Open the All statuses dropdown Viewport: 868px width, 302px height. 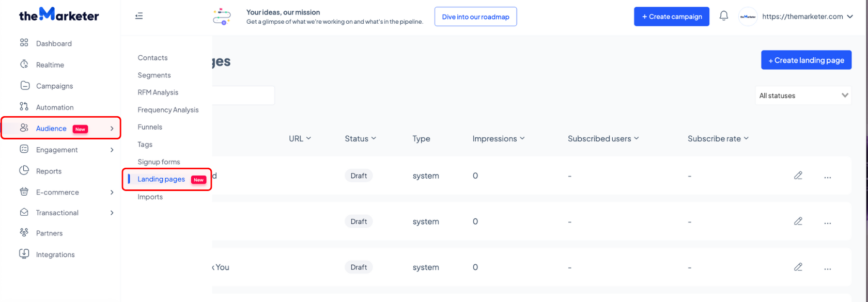(803, 96)
